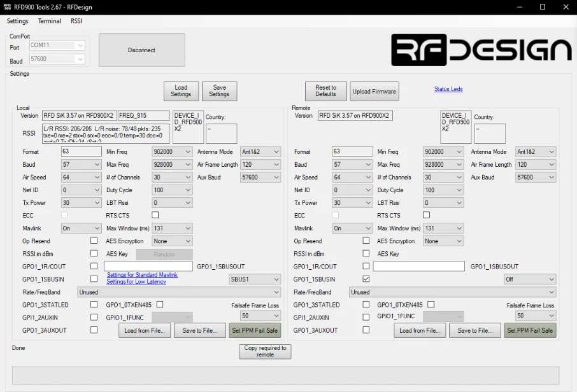Expand the Local Tx Power dropdown
This screenshot has height=392, width=577.
pos(82,202)
